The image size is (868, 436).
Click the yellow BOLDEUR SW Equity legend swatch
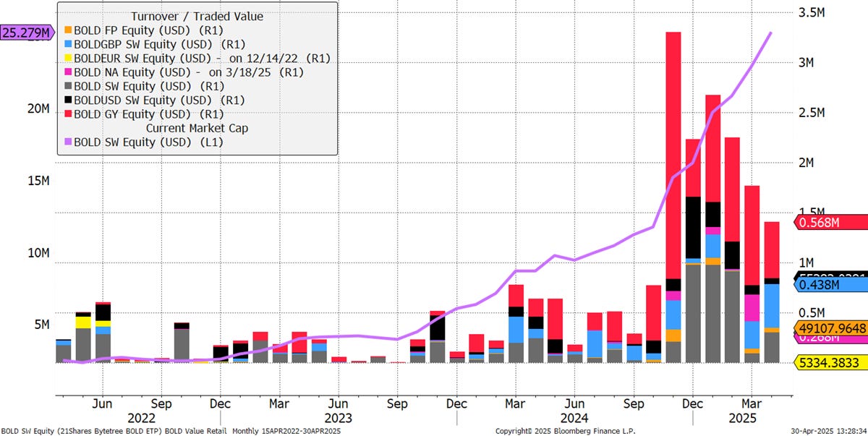68,59
